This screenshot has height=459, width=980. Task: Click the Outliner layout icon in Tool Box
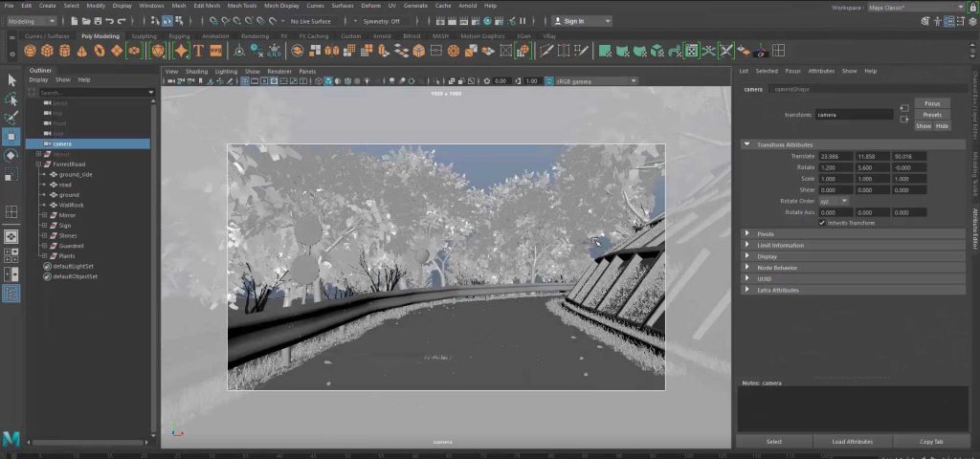coord(11,293)
